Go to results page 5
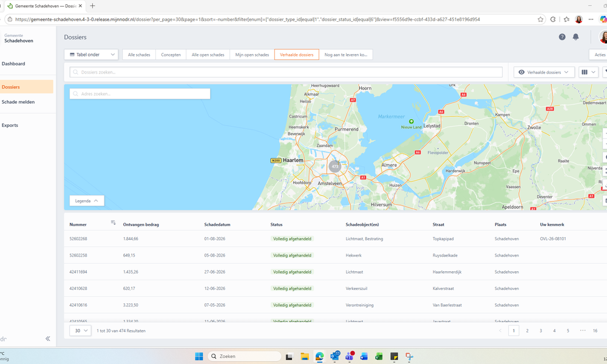The image size is (607, 364). pos(568,331)
